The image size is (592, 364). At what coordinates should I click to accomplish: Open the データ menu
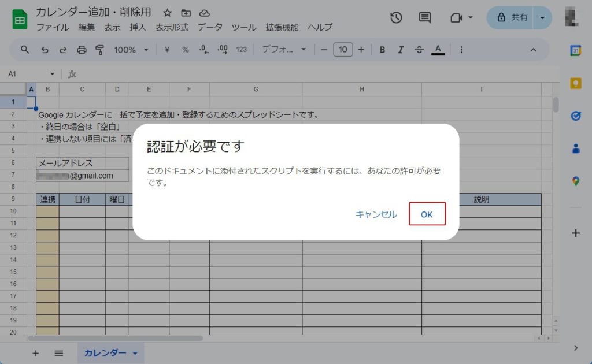210,27
